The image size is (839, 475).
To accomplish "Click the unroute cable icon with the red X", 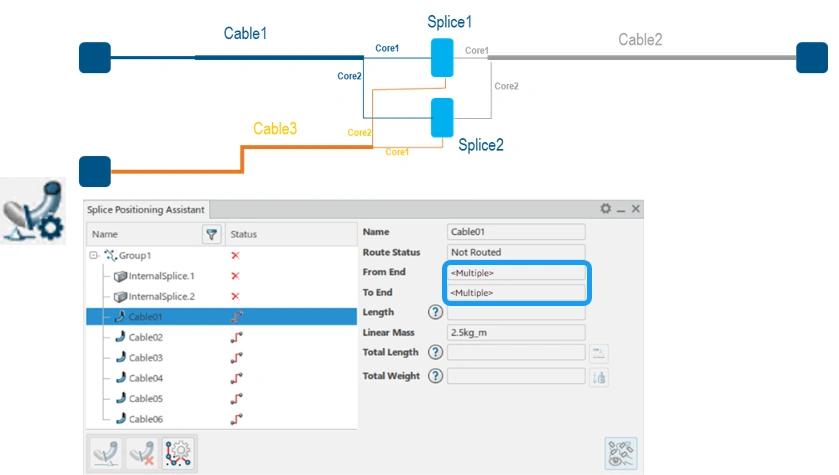I will 142,453.
